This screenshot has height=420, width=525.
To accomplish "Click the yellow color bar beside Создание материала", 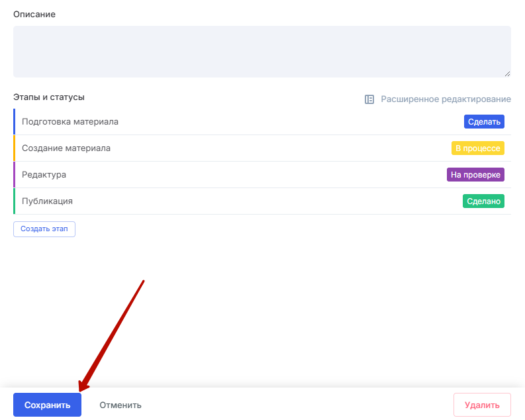I will point(14,148).
